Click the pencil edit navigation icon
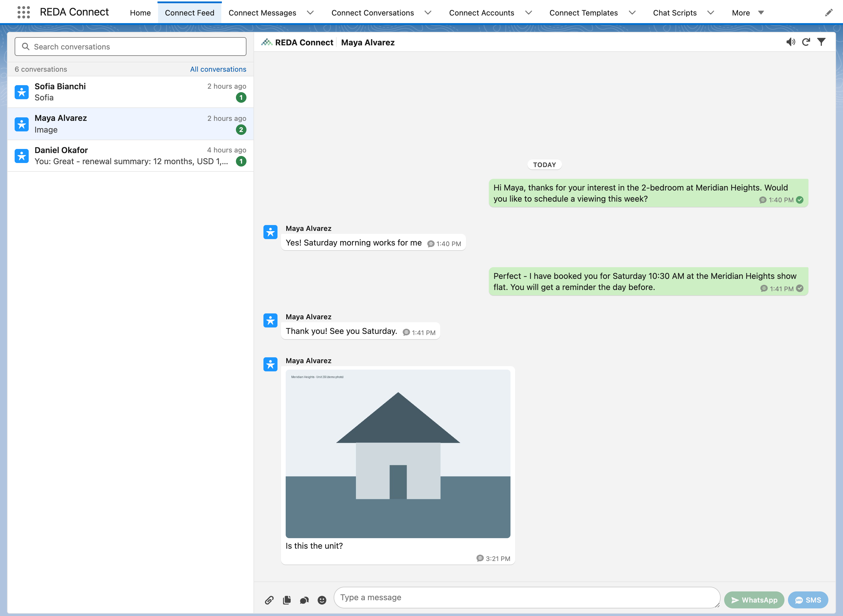The image size is (843, 616). [828, 13]
